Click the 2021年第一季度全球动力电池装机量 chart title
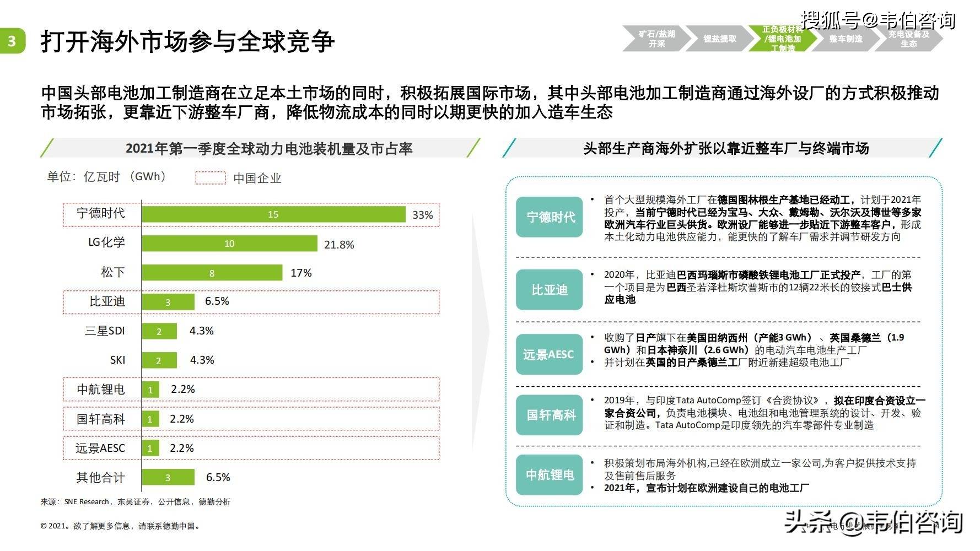This screenshot has width=980, height=551. tap(269, 148)
